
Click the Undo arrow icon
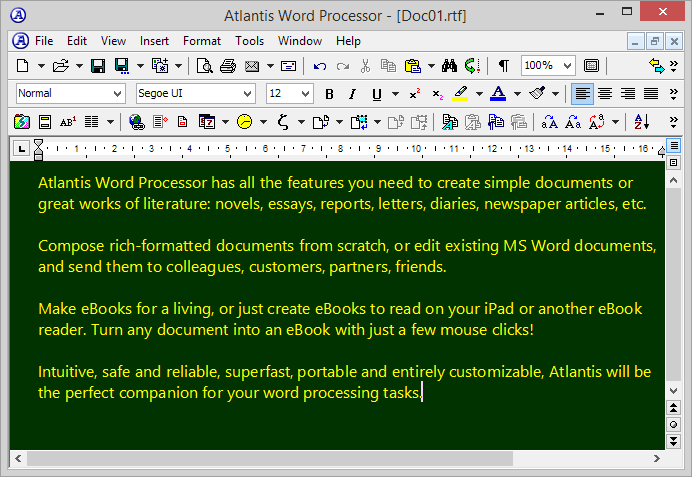[x=320, y=66]
